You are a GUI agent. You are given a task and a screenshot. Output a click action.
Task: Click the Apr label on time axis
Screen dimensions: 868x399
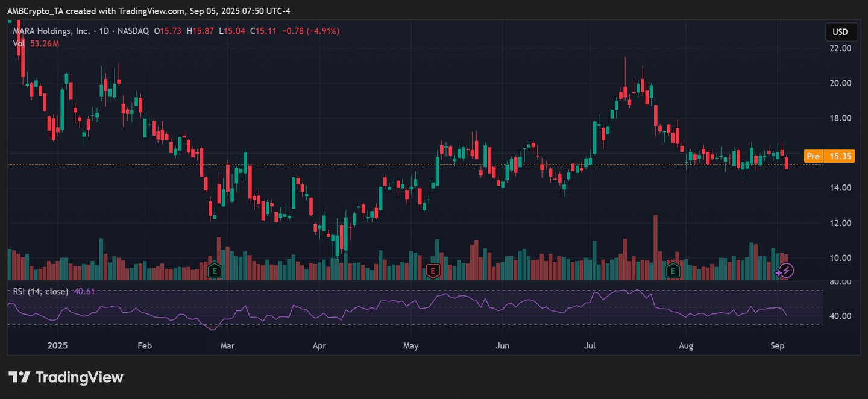pyautogui.click(x=319, y=347)
